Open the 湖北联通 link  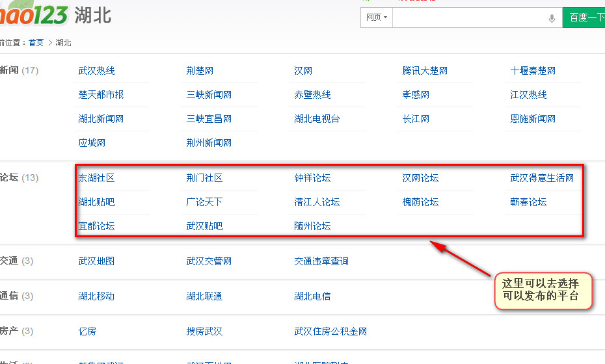click(204, 296)
